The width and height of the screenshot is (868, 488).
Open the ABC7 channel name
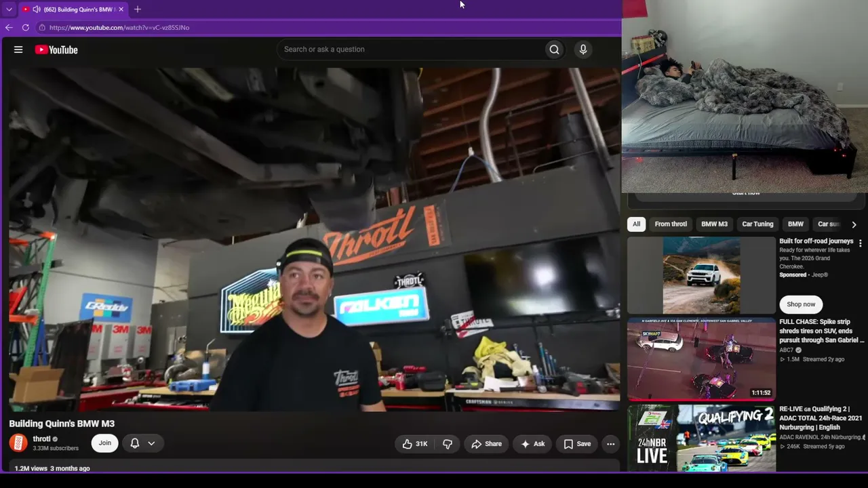pyautogui.click(x=787, y=350)
